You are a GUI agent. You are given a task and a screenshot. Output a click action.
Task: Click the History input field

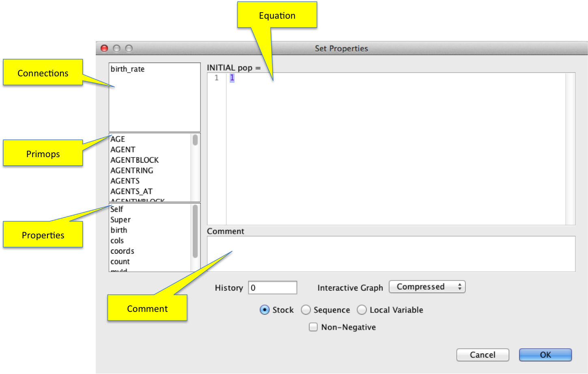[x=273, y=288]
